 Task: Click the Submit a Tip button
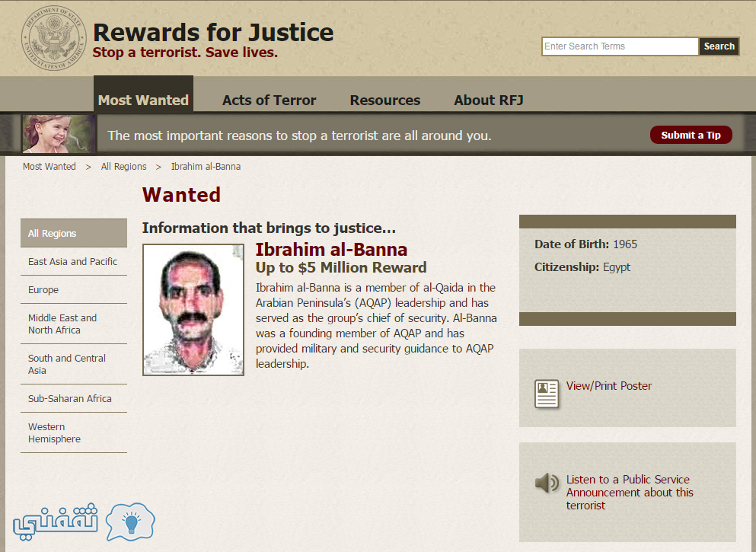(x=691, y=135)
